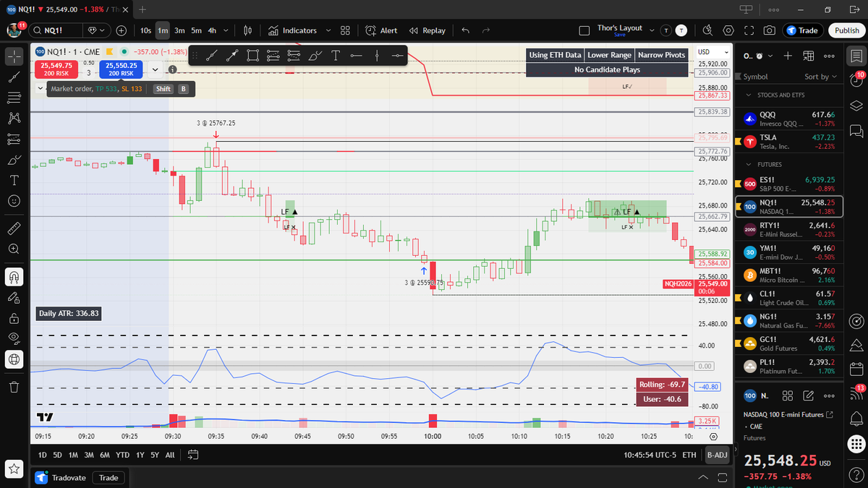Open the Sort by dropdown in watchlist
Viewport: 868px width, 488px height.
[x=820, y=77]
